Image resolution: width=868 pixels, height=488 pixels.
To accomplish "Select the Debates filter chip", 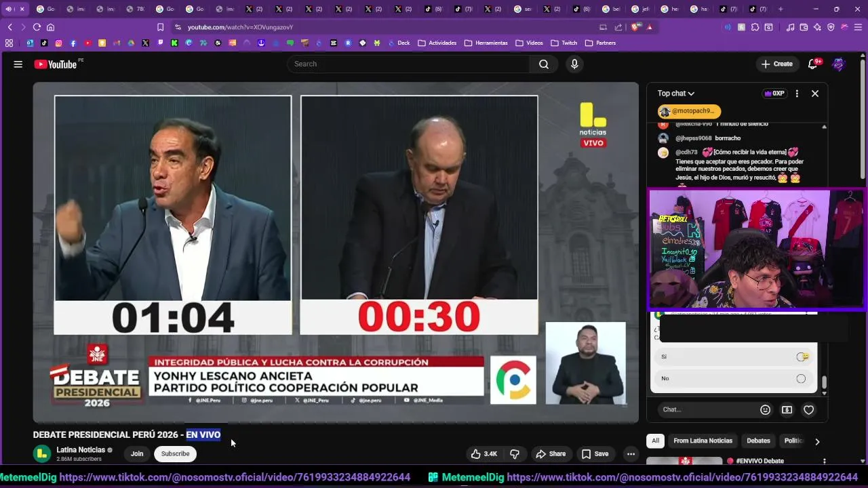I will (x=758, y=441).
